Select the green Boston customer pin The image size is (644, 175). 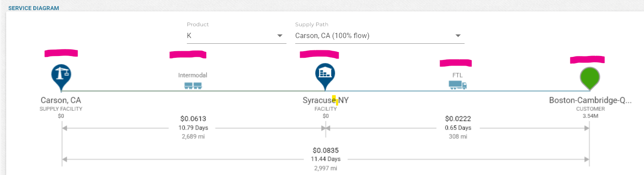pyautogui.click(x=589, y=77)
